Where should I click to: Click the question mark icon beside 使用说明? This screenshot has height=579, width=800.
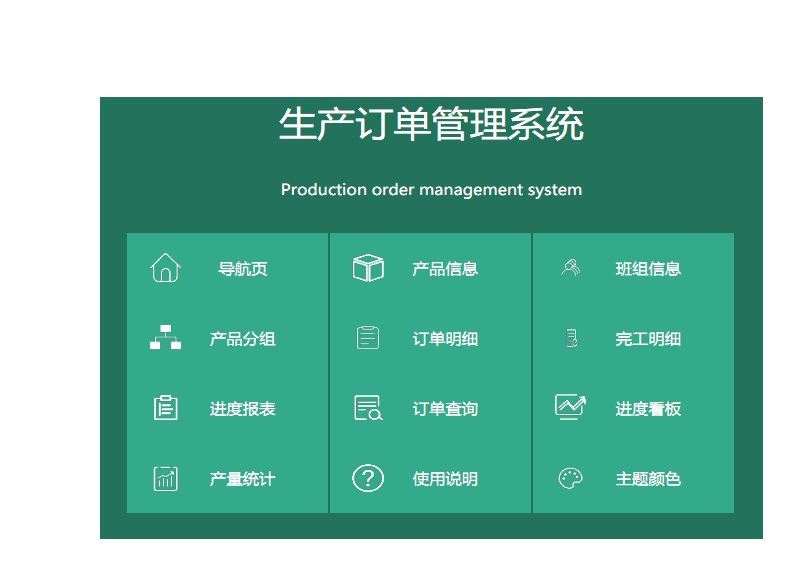point(368,479)
